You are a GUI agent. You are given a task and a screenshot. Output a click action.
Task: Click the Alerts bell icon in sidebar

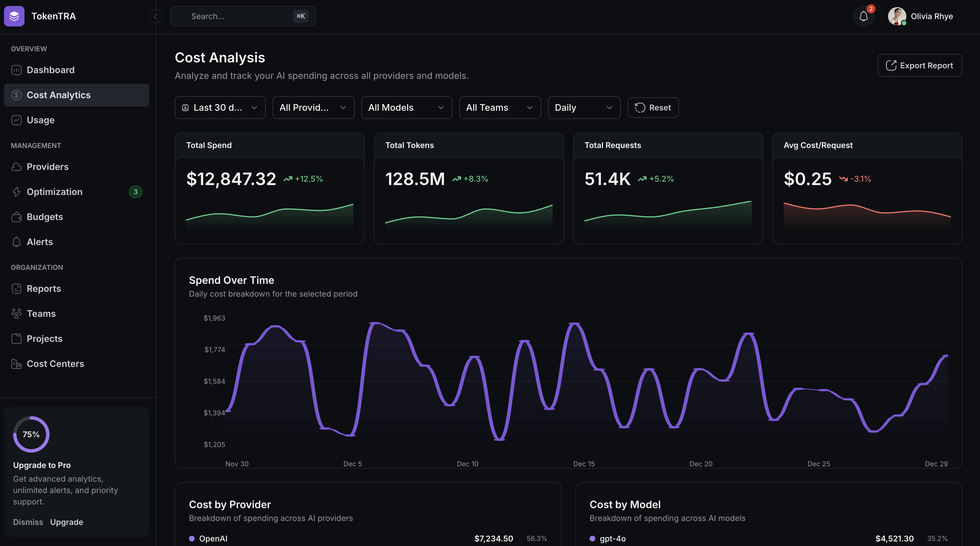[16, 242]
